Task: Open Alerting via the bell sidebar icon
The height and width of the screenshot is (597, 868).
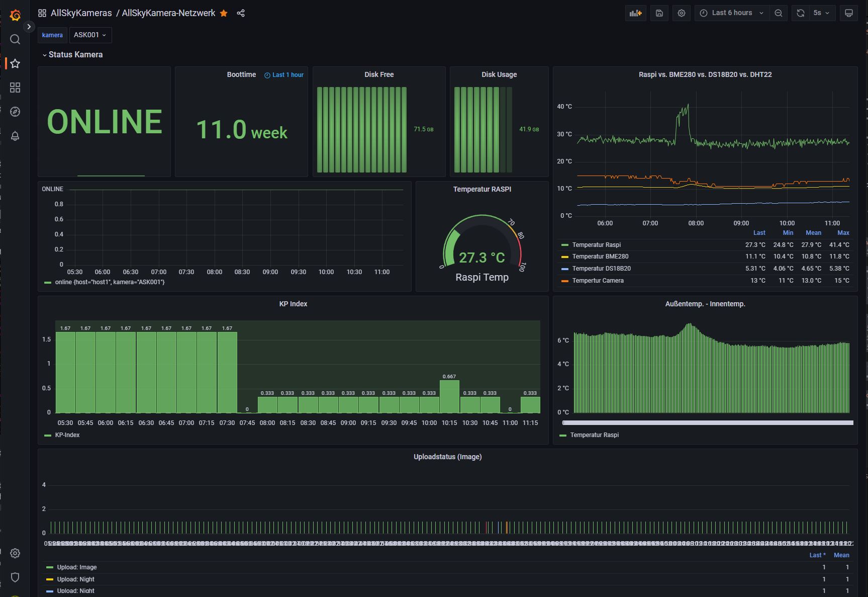Action: [x=15, y=136]
